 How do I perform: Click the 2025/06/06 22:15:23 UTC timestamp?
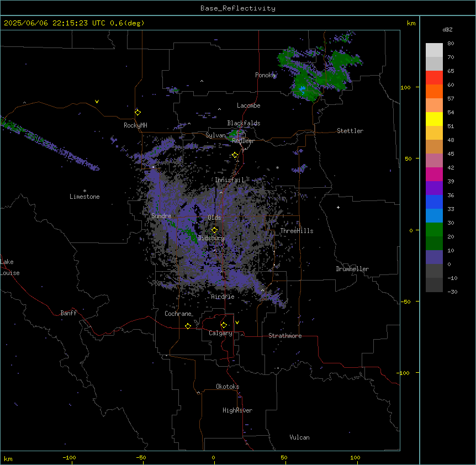pos(55,23)
